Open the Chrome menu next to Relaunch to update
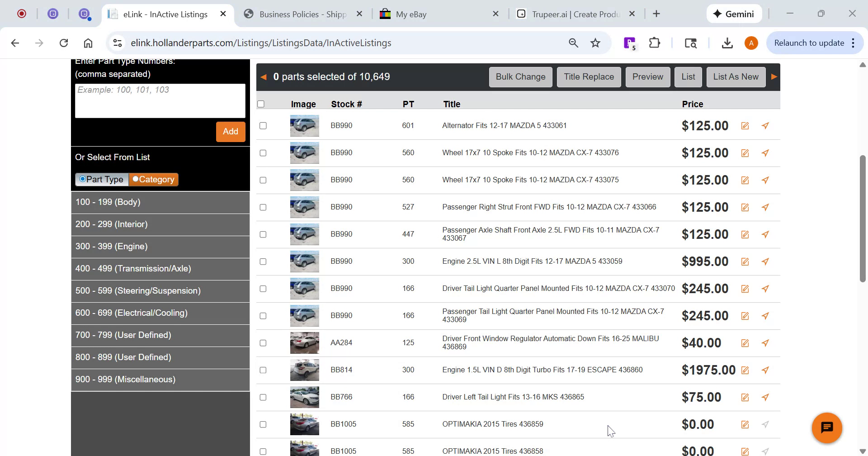The width and height of the screenshot is (868, 456). [854, 43]
